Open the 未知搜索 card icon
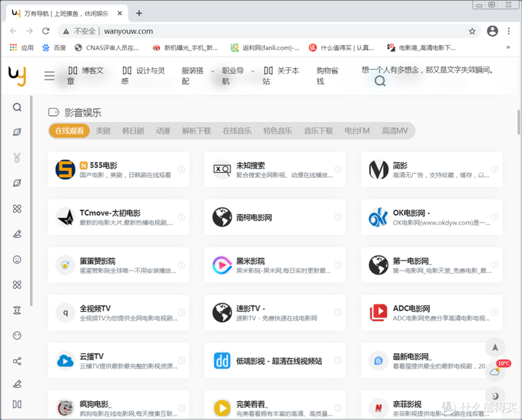Image resolution: width=522 pixels, height=420 pixels. [x=222, y=170]
